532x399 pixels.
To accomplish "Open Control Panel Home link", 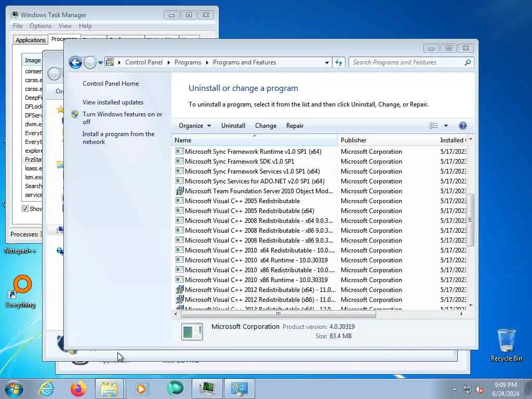I will pyautogui.click(x=111, y=84).
